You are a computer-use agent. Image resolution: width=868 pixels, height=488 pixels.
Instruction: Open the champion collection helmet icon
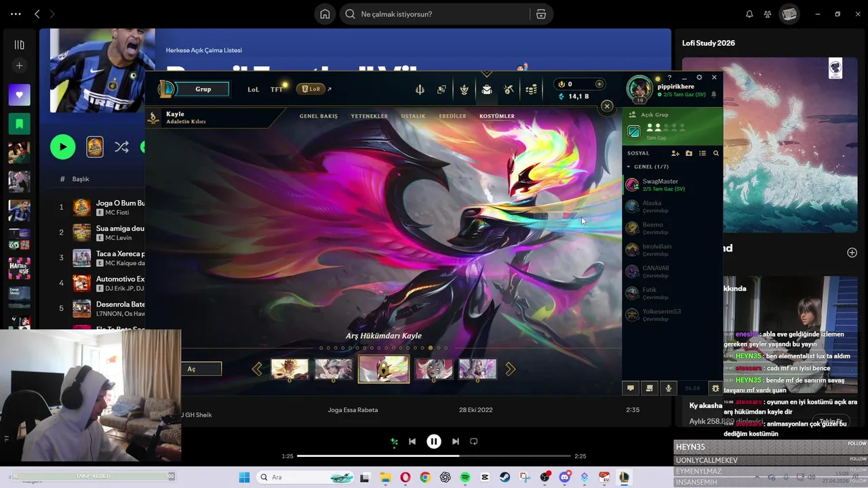point(487,89)
